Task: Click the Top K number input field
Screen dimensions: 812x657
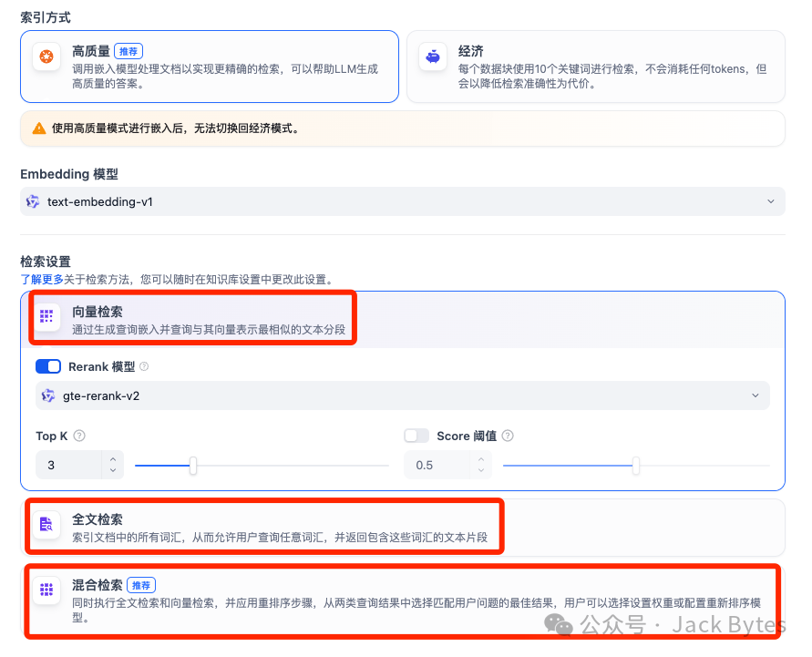Action: (68, 466)
